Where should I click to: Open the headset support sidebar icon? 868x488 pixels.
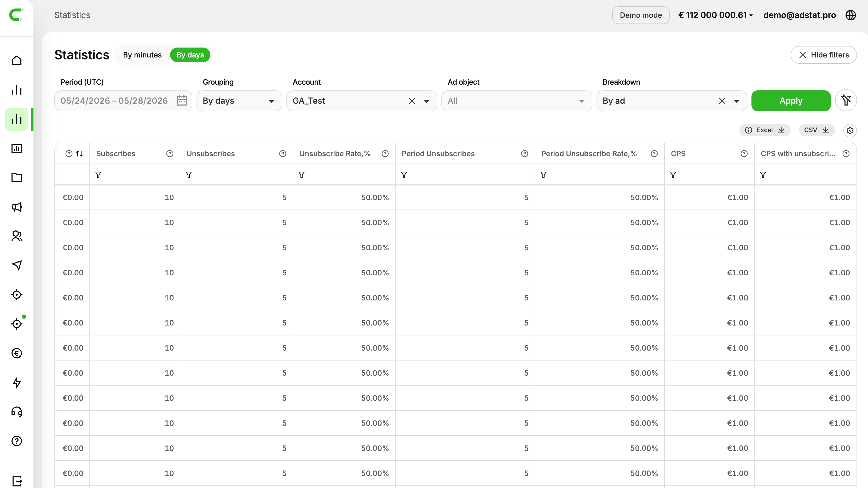click(16, 412)
